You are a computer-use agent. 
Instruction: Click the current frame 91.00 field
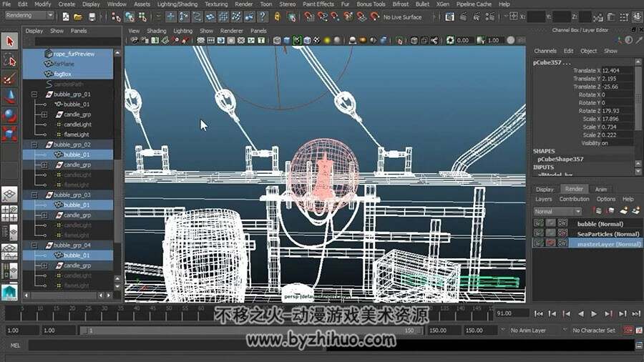[x=512, y=313]
